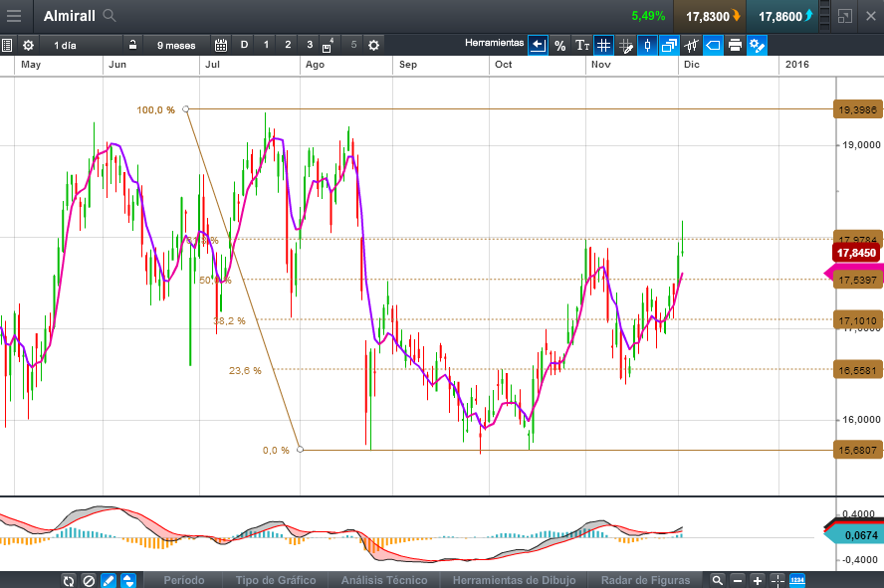Click the search magnifier next to Almirall
Screen dimensions: 884x588
click(x=110, y=16)
